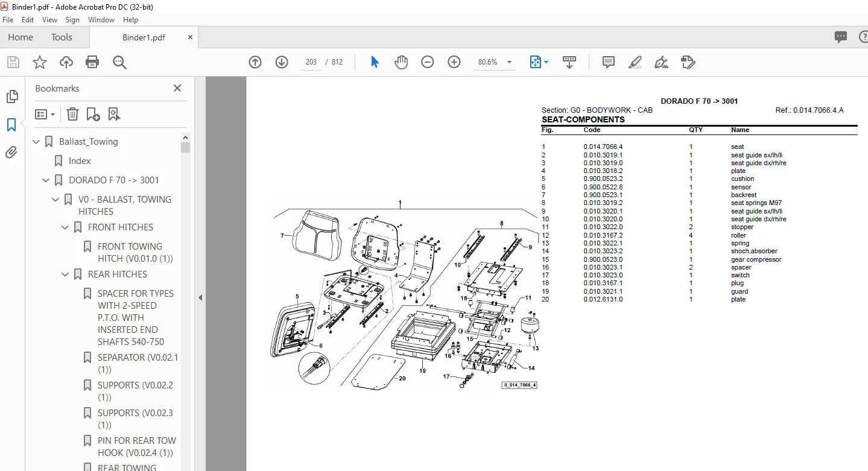This screenshot has width=868, height=471.
Task: Click the 'gear compressor' part name
Action: (x=756, y=260)
